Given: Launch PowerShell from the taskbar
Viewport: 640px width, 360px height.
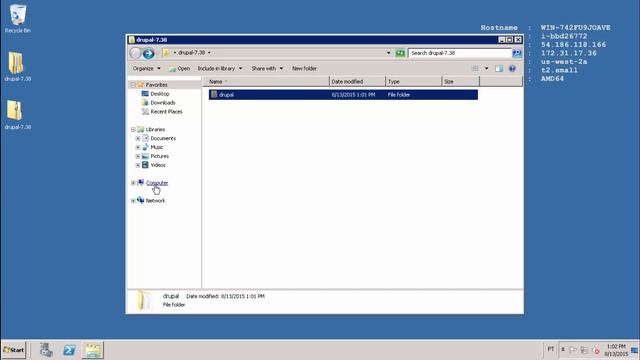Looking at the screenshot, I should click(69, 350).
